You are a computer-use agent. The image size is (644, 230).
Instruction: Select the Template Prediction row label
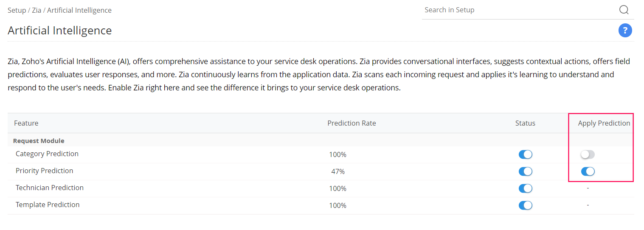48,205
